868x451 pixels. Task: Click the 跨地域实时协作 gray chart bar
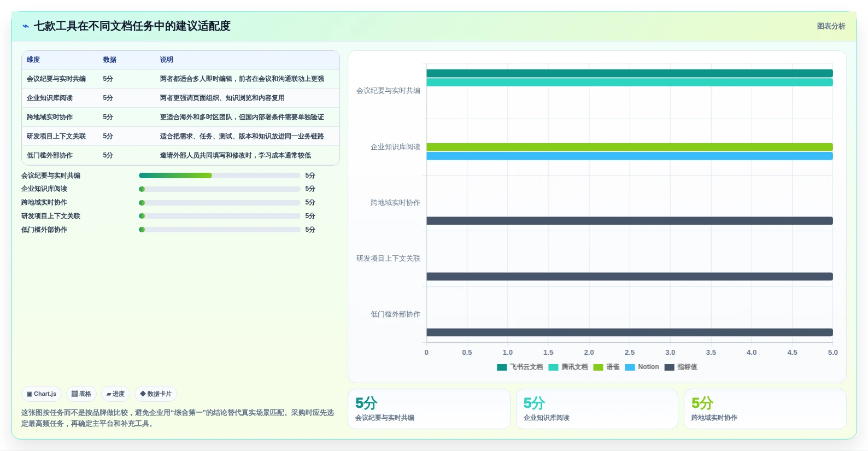coord(630,221)
